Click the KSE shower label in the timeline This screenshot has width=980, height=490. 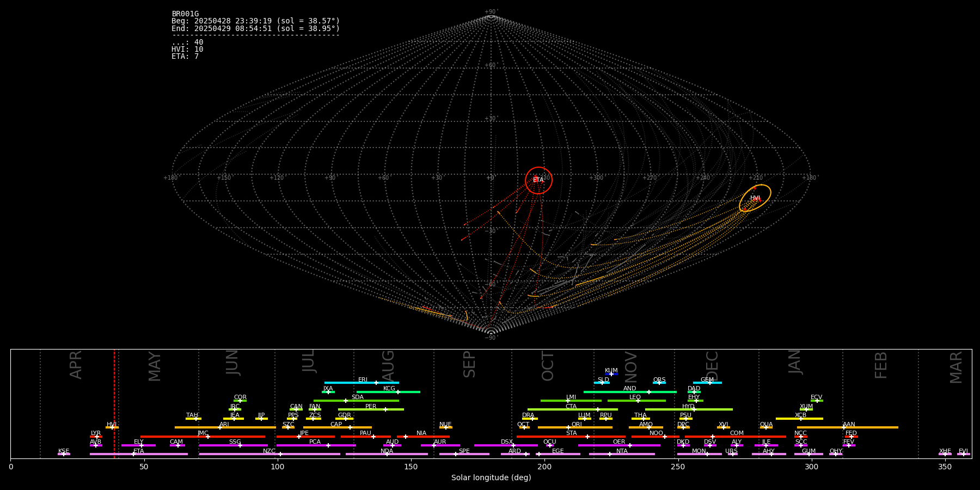click(64, 451)
